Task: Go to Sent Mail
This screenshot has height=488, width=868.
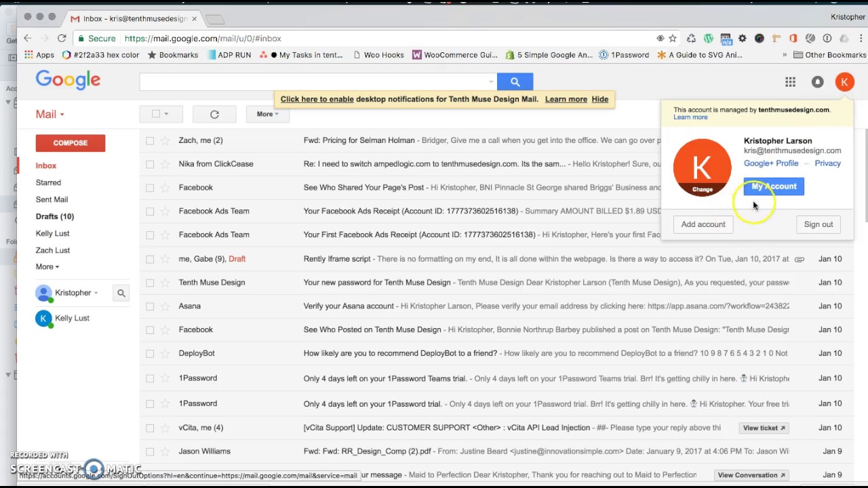Action: pos(52,200)
